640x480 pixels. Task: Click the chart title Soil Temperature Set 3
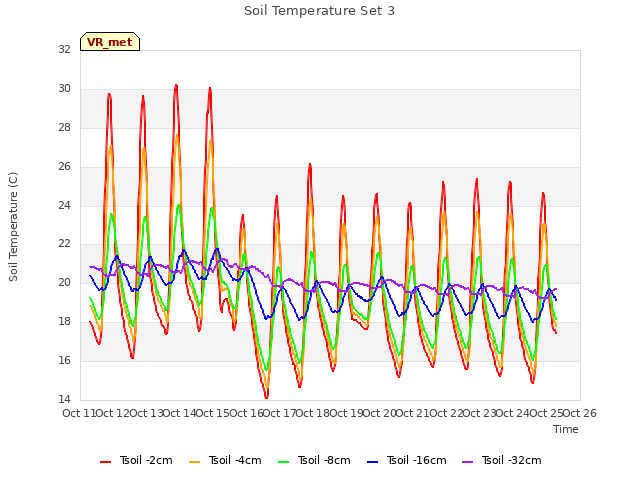(x=319, y=11)
